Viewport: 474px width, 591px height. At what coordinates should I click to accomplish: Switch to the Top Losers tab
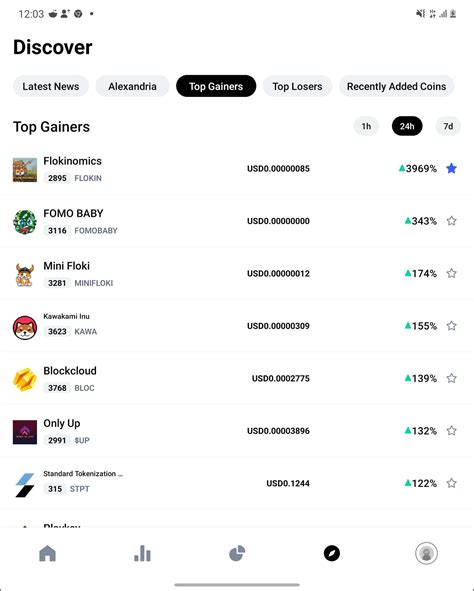pos(297,86)
